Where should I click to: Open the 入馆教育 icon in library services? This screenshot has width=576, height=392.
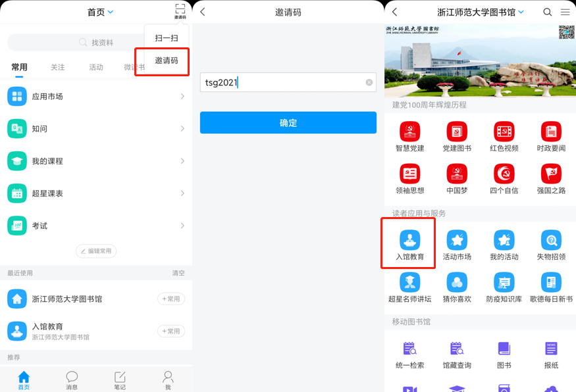(x=409, y=239)
